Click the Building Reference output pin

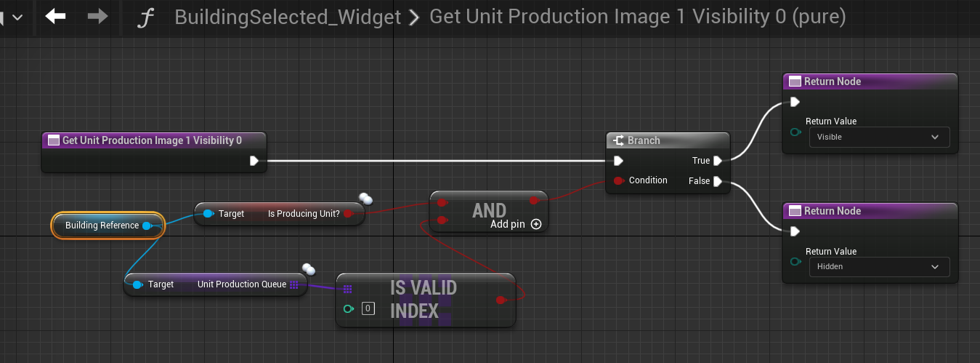click(x=147, y=226)
